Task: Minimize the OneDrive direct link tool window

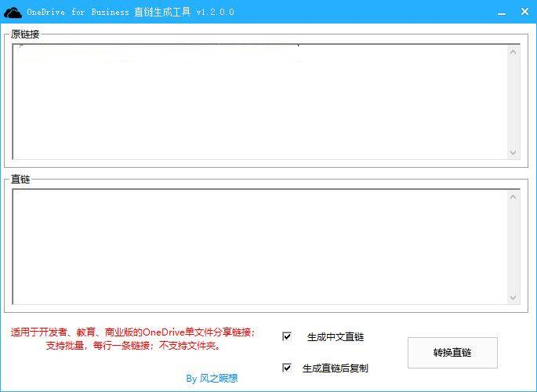Action: click(x=502, y=13)
